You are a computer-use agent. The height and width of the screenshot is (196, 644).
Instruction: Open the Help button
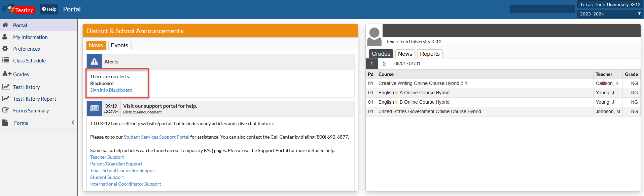point(49,9)
